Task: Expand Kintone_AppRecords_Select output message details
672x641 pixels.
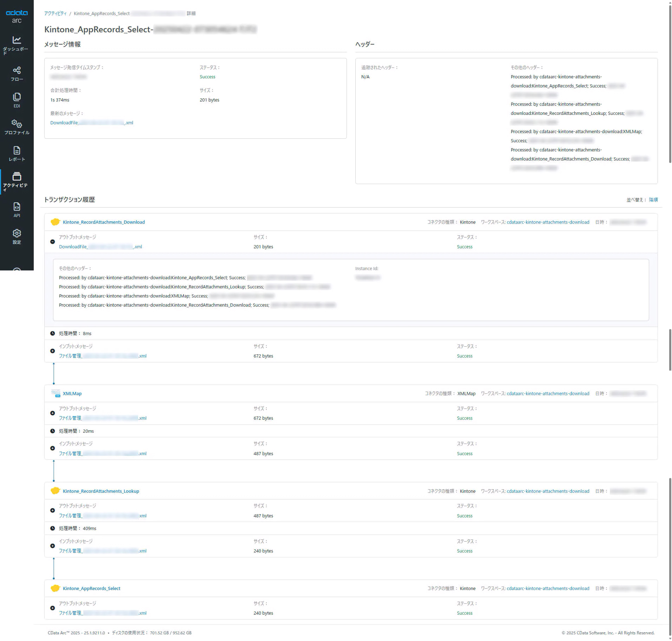Action: (x=52, y=608)
